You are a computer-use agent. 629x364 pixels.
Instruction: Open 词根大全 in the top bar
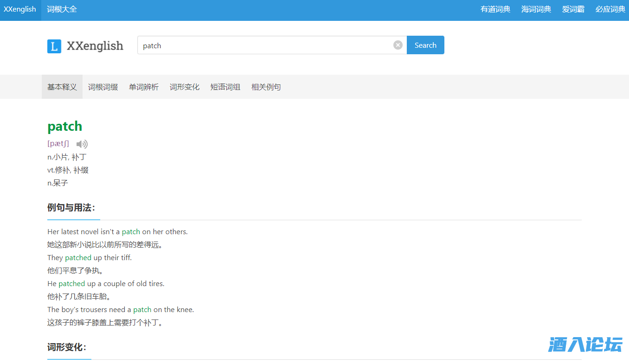(x=62, y=9)
